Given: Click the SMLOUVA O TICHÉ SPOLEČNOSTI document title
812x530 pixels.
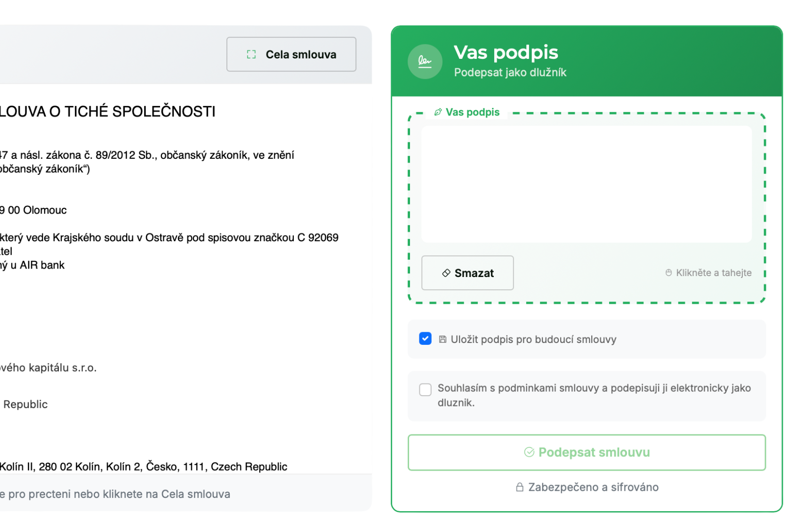Looking at the screenshot, I should coord(107,112).
